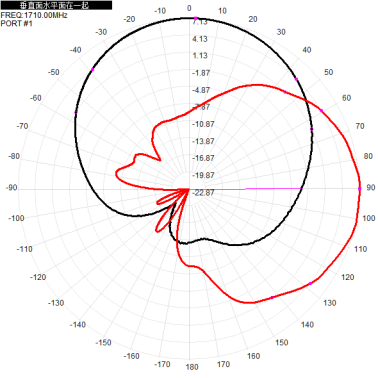
Task: Click the positive 170 degree angle label
Action: click(223, 364)
